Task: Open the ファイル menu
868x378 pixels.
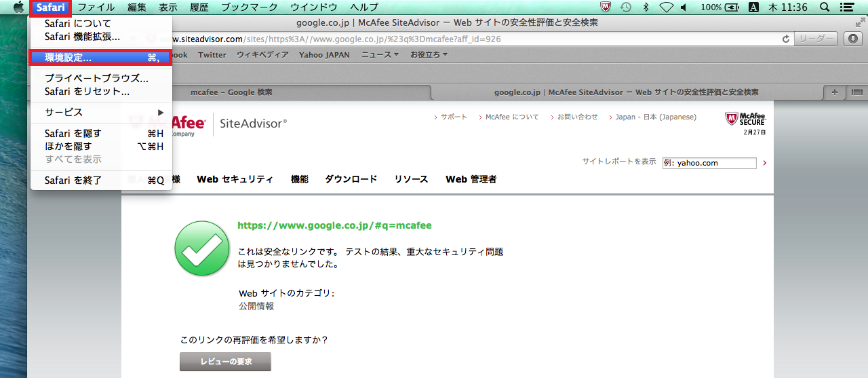Action: [x=96, y=7]
